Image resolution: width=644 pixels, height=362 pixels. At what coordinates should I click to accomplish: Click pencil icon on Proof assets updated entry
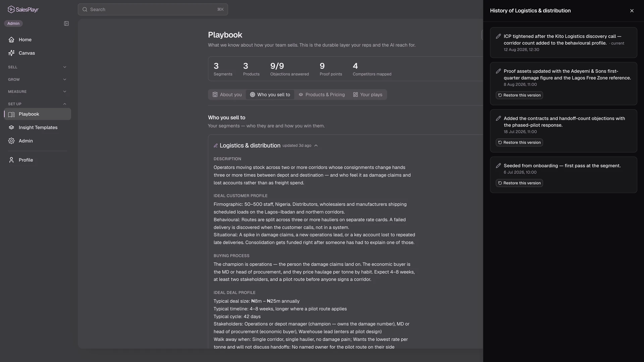point(498,71)
